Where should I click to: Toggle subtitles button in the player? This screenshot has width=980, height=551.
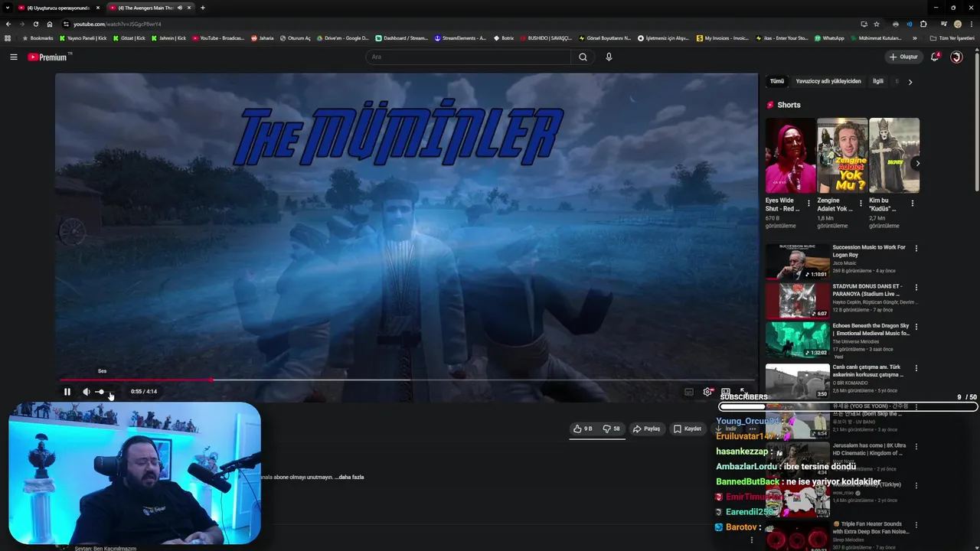coord(688,392)
